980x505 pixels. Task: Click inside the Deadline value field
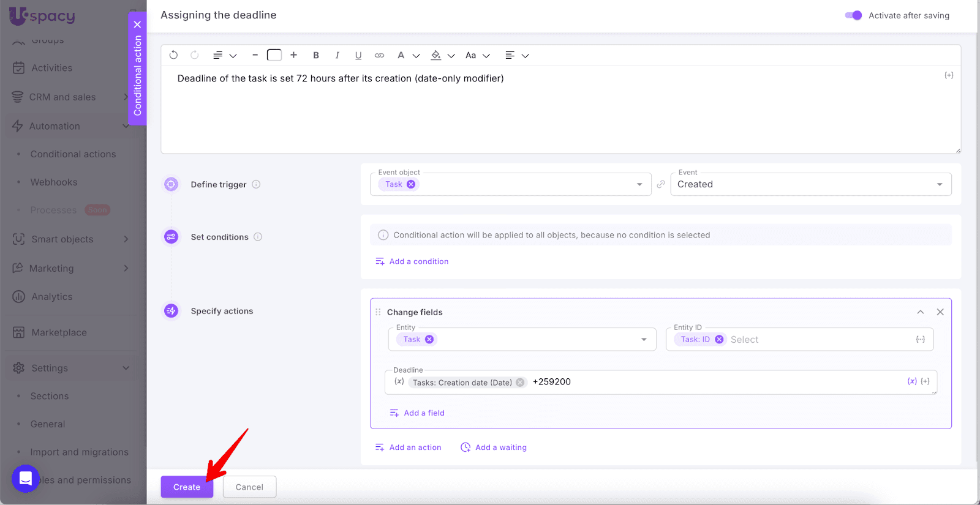coord(704,382)
